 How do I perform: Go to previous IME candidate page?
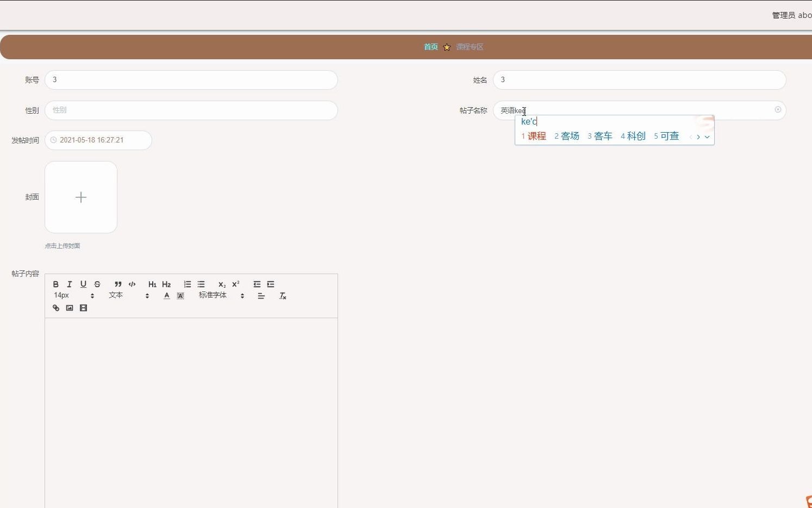click(690, 137)
